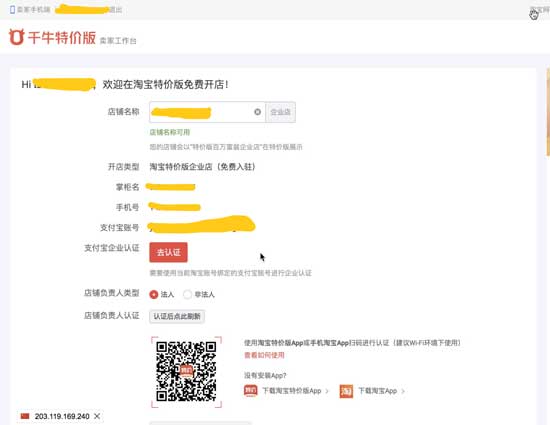Click the 企业店 suffix button
Viewport: 550px width, 425px height.
click(x=281, y=112)
